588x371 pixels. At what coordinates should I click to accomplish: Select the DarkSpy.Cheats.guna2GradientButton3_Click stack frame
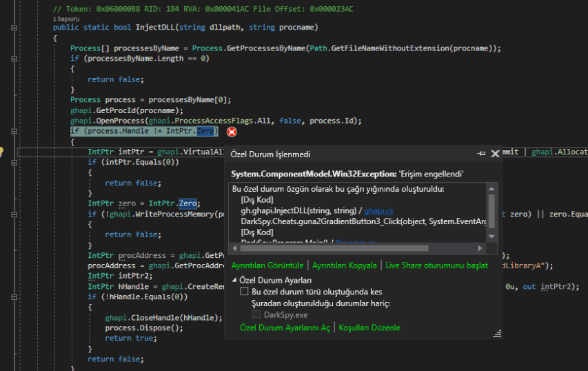pyautogui.click(x=363, y=221)
